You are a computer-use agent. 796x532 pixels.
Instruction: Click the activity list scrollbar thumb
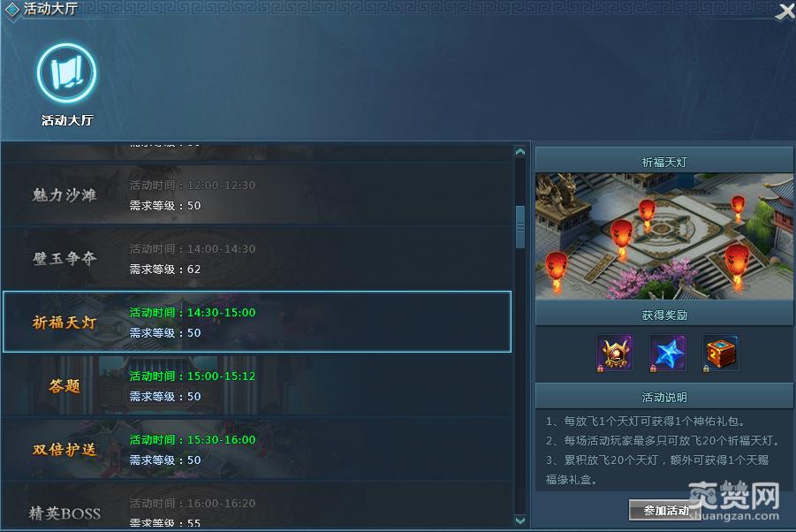coord(520,227)
